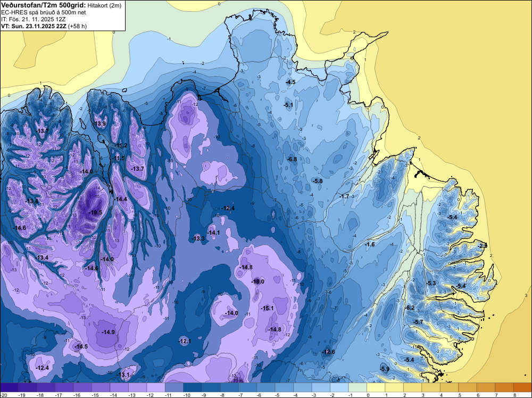Viewport: 532px width, 398px height.
Task: Click the legend label '-20'
Action: click(4, 395)
